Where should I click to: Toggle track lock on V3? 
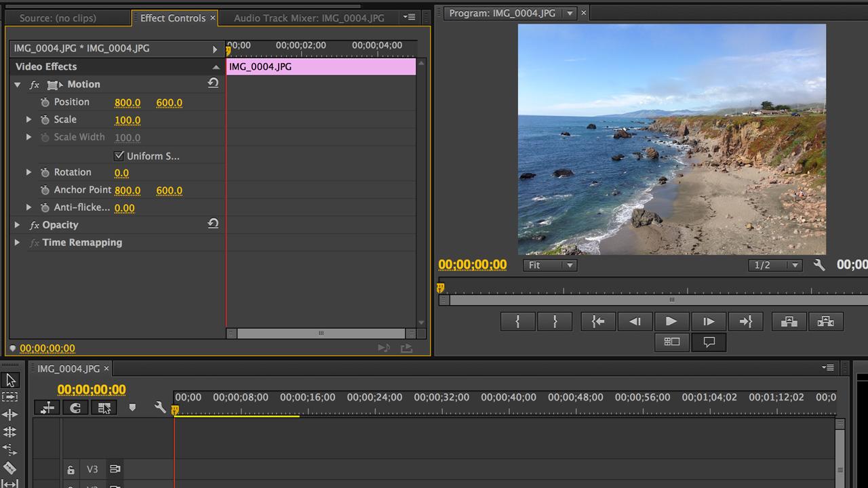click(71, 470)
